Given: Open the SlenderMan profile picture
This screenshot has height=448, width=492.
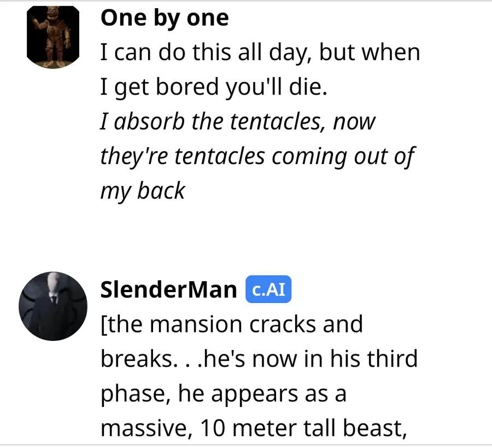Looking at the screenshot, I should [x=53, y=306].
